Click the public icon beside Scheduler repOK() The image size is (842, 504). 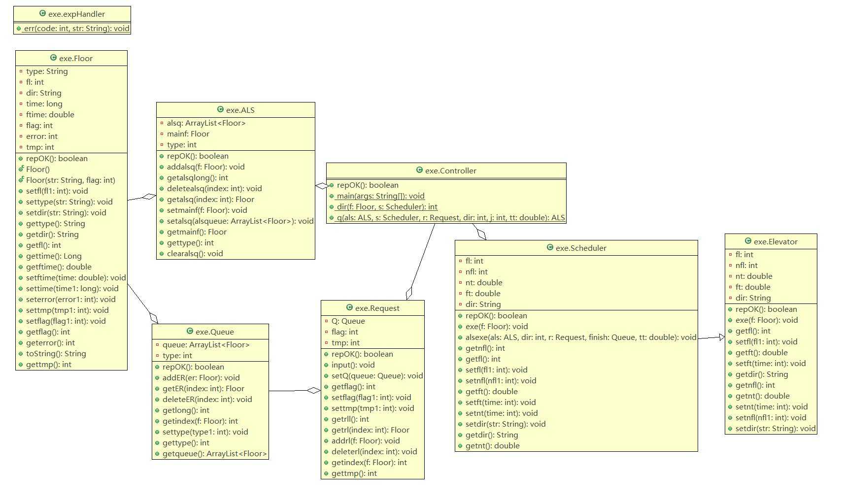click(460, 316)
